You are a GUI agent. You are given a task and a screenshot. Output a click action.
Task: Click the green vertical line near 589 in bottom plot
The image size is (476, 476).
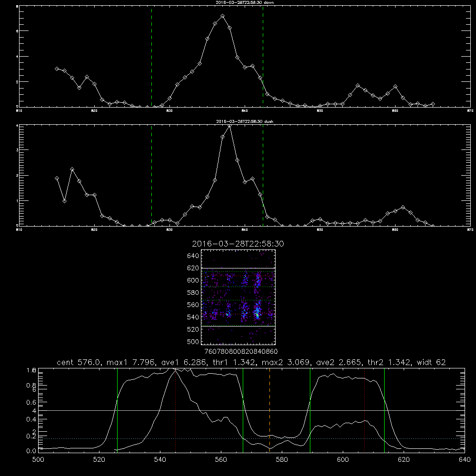pos(310,410)
